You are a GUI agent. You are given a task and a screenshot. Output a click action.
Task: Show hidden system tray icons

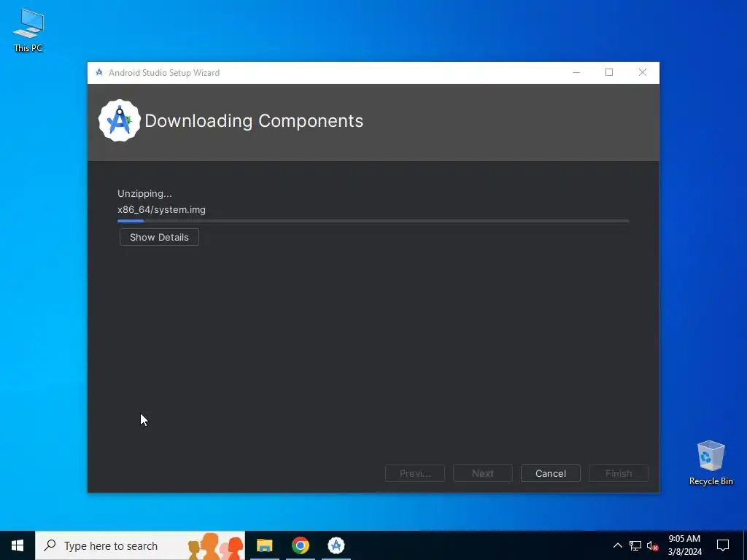tap(617, 545)
